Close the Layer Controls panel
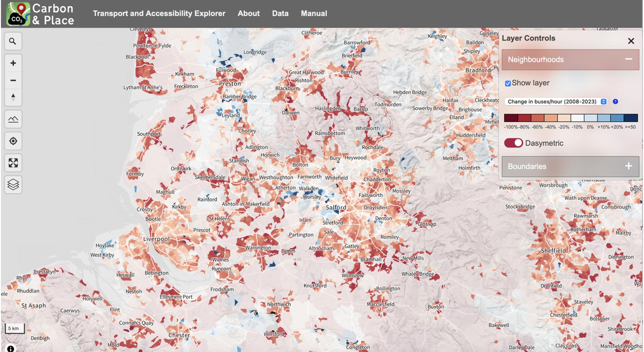This screenshot has height=352, width=644. [631, 41]
